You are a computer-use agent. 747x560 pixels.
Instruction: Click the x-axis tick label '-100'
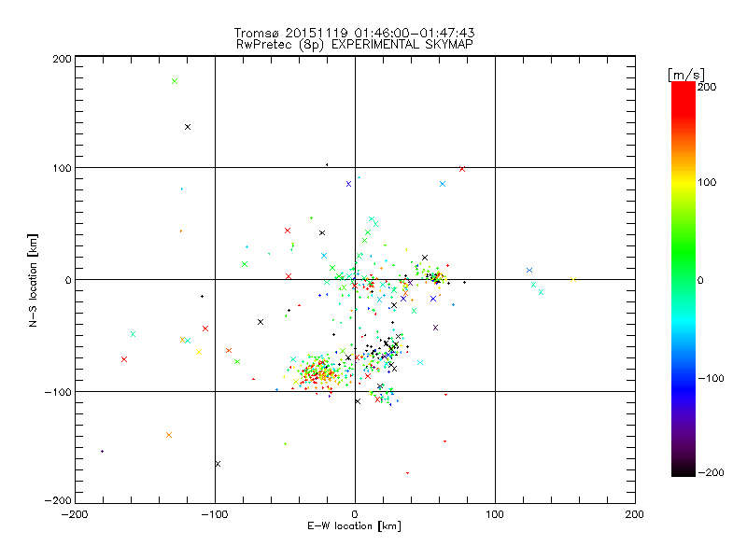[215, 514]
